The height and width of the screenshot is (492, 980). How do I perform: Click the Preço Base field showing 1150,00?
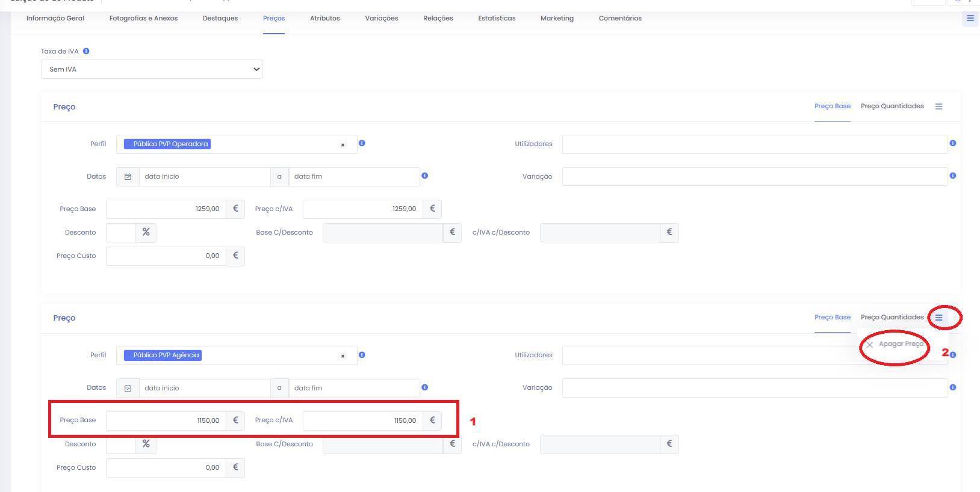click(x=166, y=420)
